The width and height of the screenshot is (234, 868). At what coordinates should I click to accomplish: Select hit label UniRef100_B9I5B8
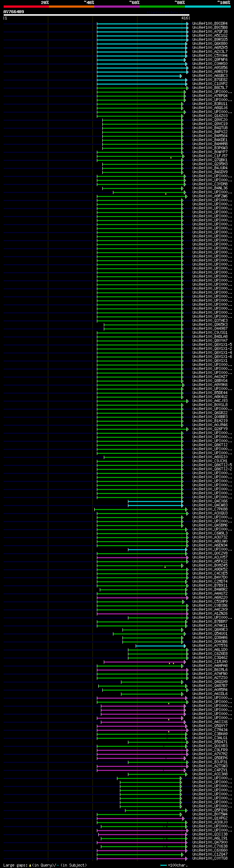click(210, 28)
